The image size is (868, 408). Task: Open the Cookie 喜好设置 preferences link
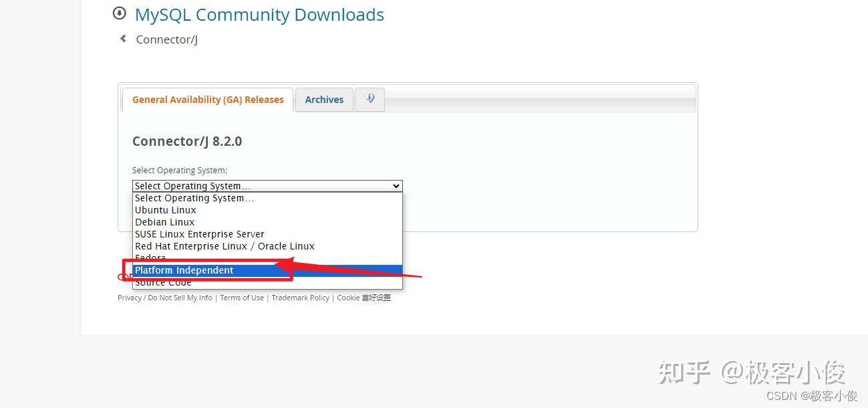pyautogui.click(x=364, y=297)
